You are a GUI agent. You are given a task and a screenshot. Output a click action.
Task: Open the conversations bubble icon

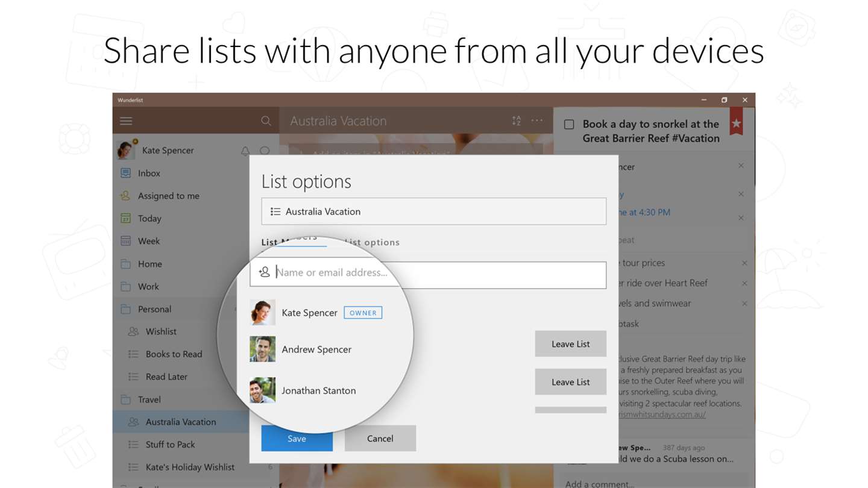pyautogui.click(x=265, y=151)
